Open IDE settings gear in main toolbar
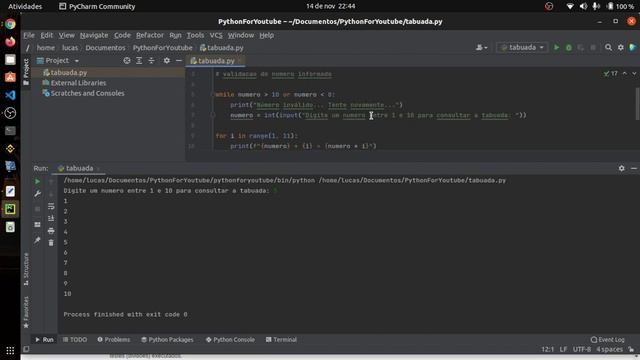The image size is (640, 360). [x=621, y=48]
